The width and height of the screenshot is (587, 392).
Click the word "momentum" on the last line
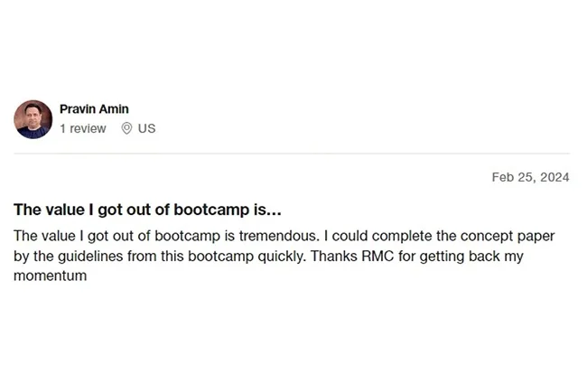pos(50,275)
